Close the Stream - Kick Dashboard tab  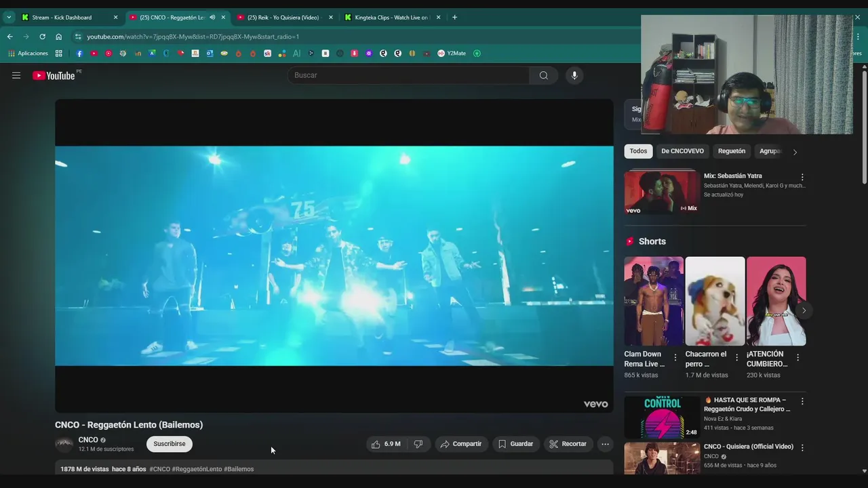pos(115,18)
